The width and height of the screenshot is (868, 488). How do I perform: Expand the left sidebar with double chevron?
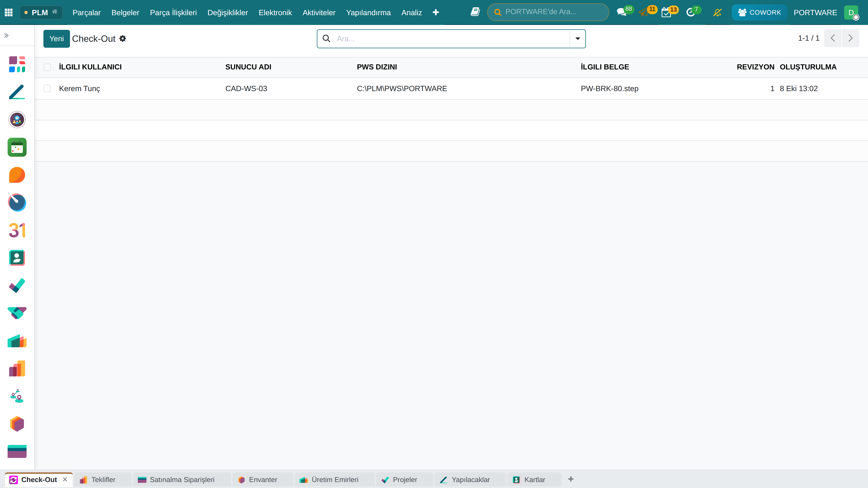[x=7, y=35]
